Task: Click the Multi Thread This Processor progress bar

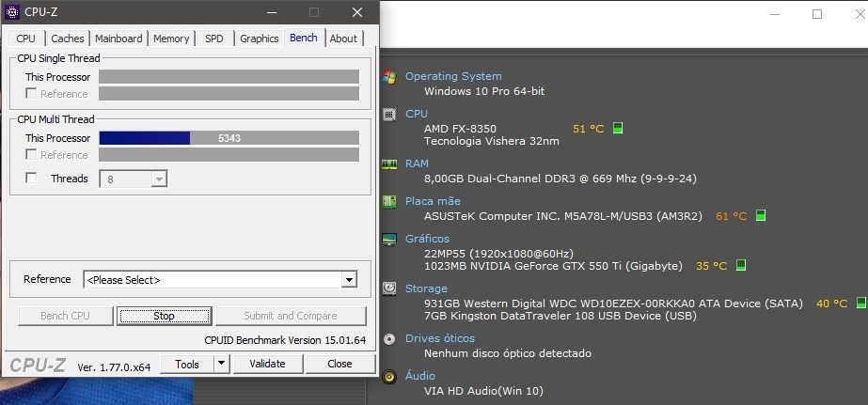Action: [229, 138]
